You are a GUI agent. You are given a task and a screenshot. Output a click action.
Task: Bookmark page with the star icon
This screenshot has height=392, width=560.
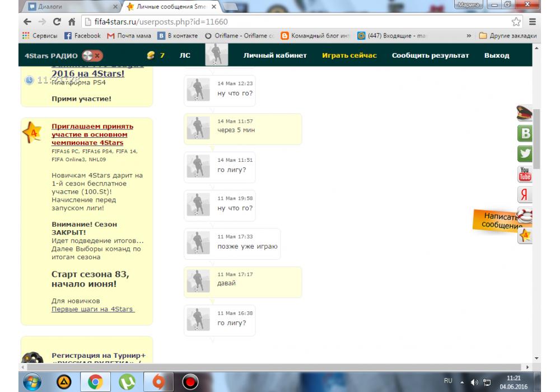tap(516, 22)
